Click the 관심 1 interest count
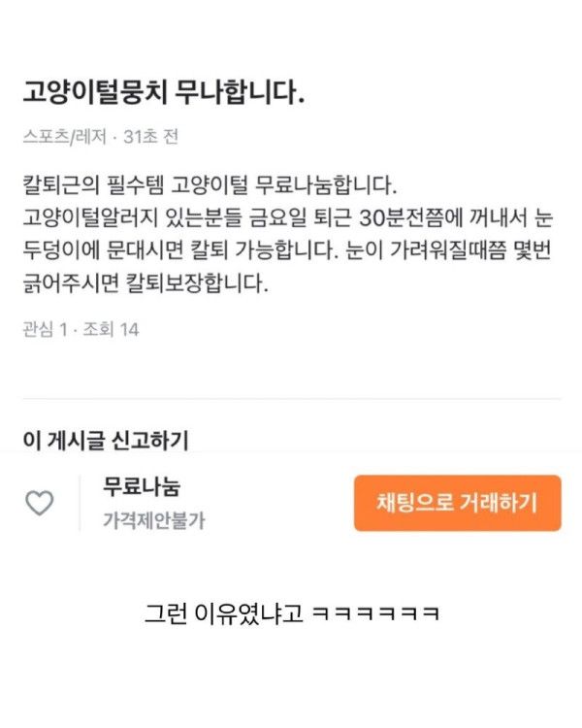Viewport: 582px width, 728px height. 45,330
